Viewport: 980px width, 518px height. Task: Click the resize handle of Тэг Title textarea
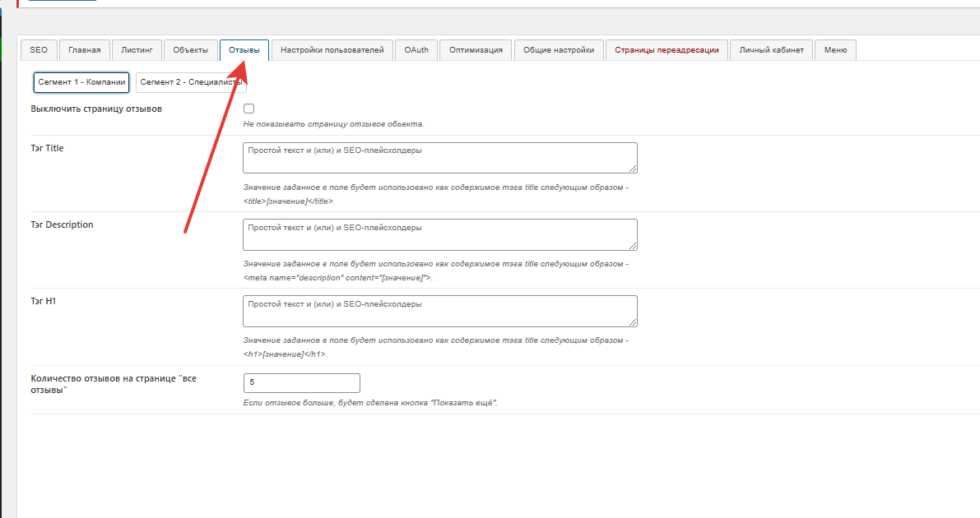click(633, 169)
